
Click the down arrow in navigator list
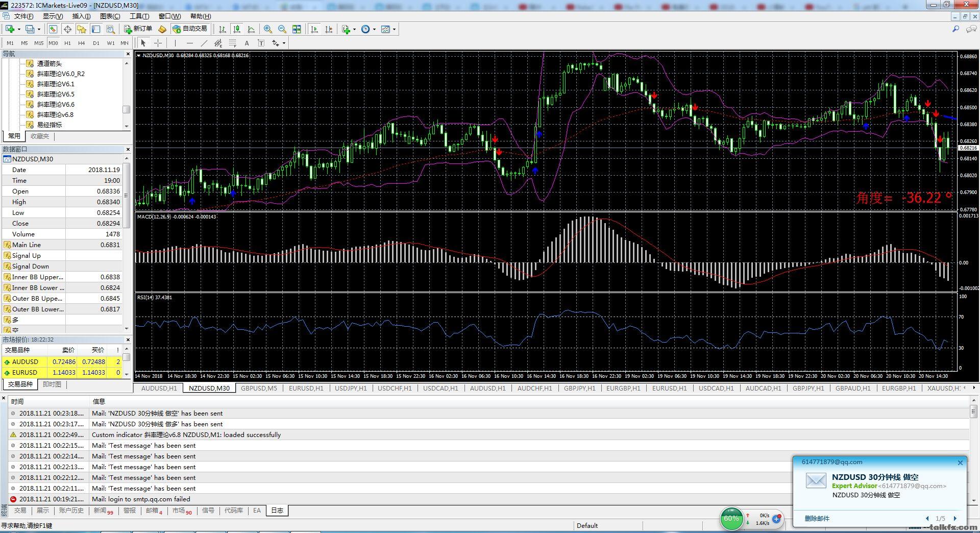click(127, 126)
